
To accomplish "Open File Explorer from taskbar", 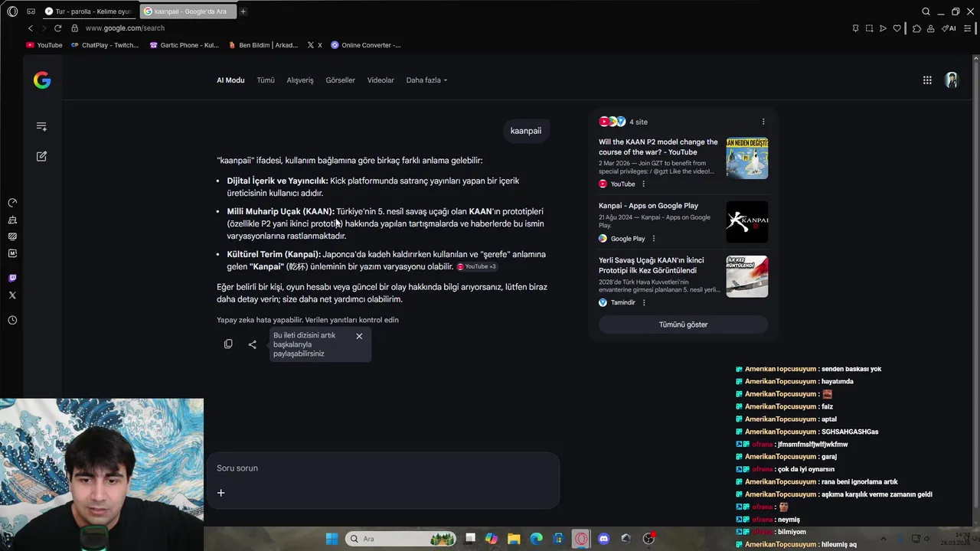I will [x=514, y=539].
